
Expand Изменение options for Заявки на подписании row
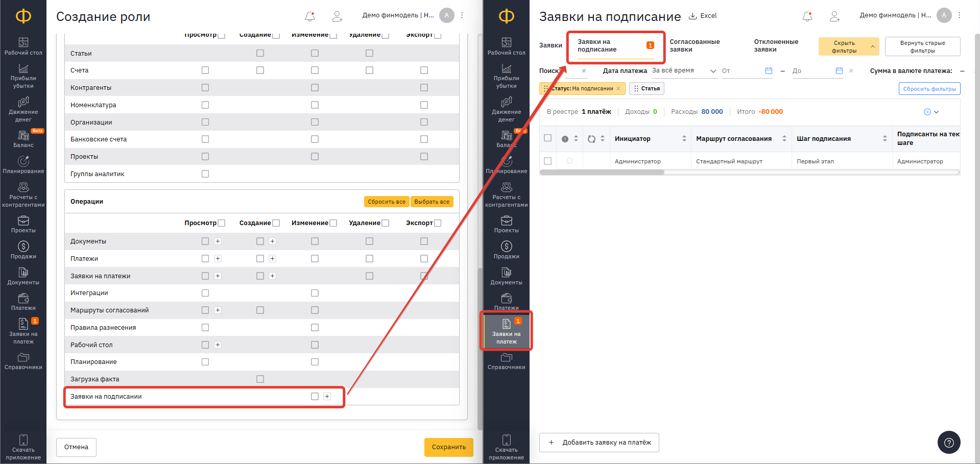[327, 397]
